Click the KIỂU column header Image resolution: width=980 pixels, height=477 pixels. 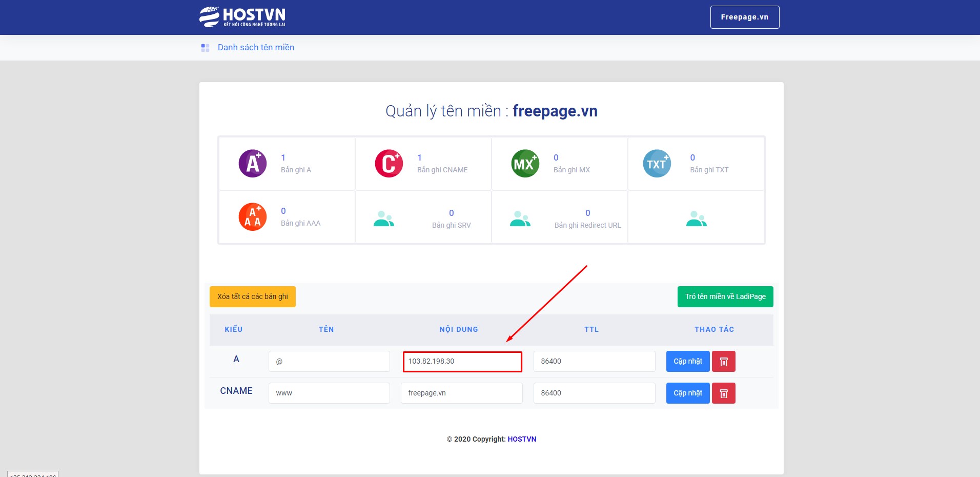[234, 329]
